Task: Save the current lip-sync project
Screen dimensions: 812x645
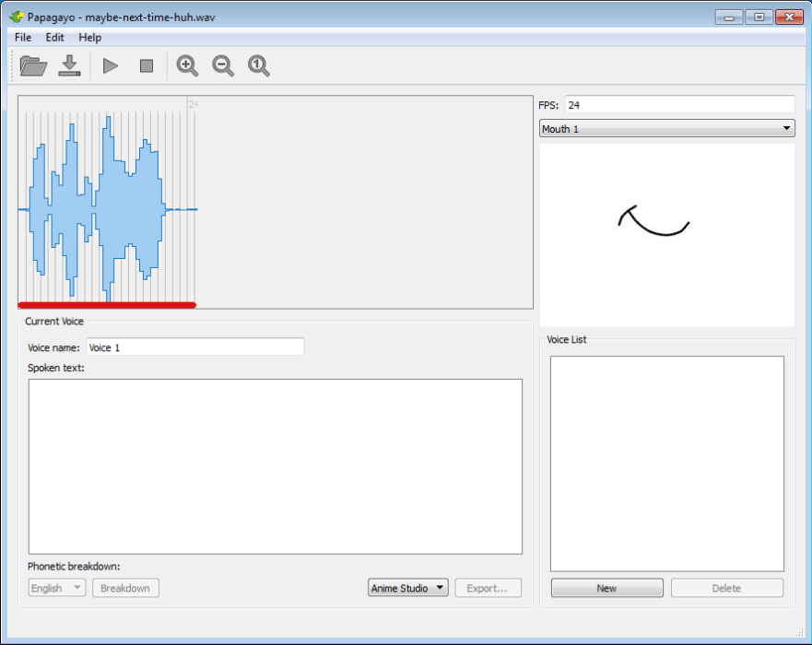Action: tap(68, 65)
